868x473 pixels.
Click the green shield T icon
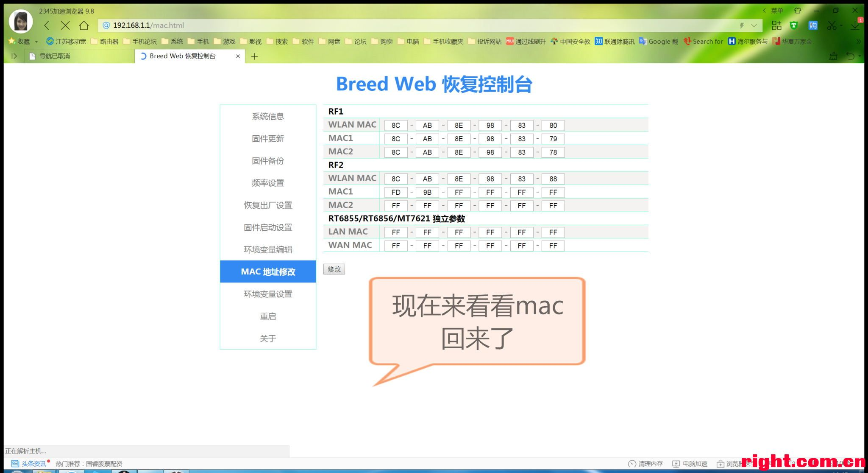[794, 25]
